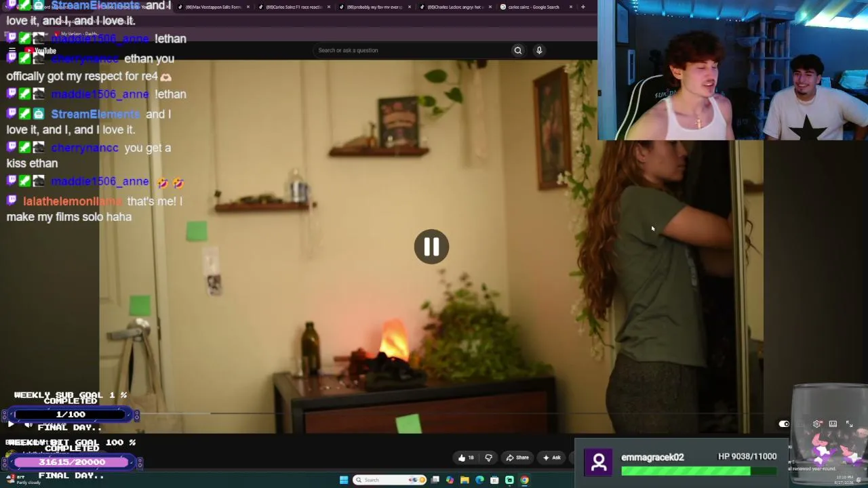Launch File Explorer from the taskbar
Viewport: 868px width, 488px height.
click(x=465, y=480)
